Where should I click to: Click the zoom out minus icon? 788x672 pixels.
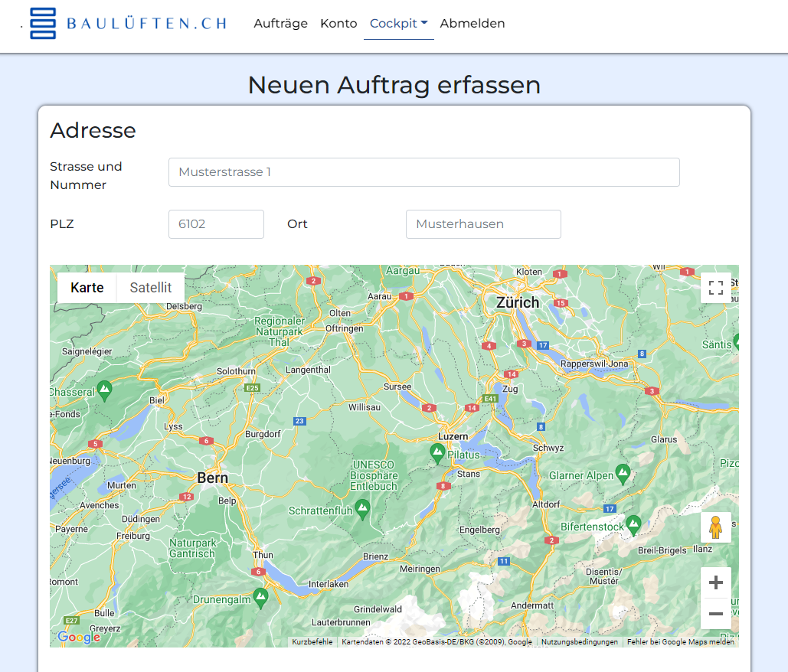tap(716, 614)
